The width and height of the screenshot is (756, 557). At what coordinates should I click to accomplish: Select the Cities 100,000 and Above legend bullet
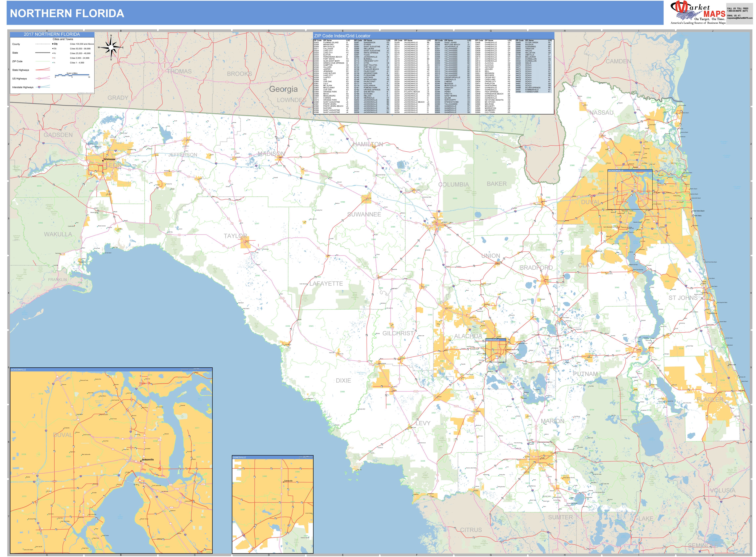pyautogui.click(x=53, y=44)
